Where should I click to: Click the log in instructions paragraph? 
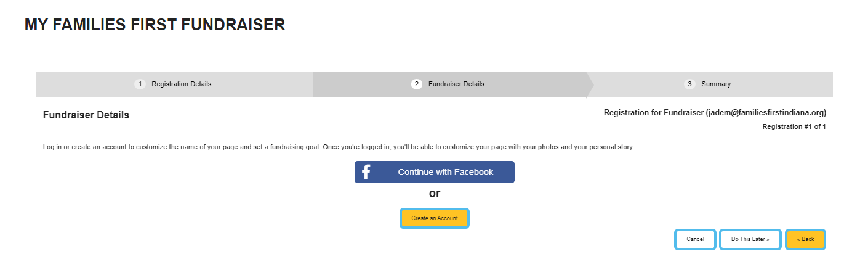click(339, 148)
